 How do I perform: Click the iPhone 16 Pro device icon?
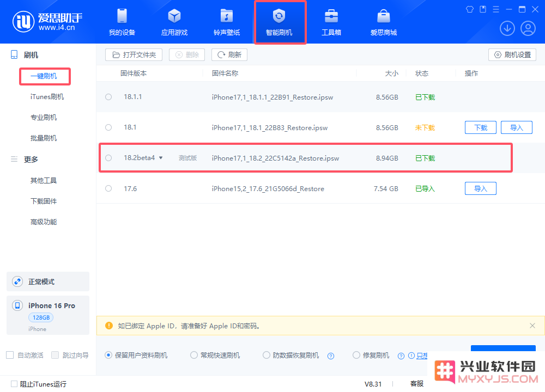pyautogui.click(x=17, y=305)
